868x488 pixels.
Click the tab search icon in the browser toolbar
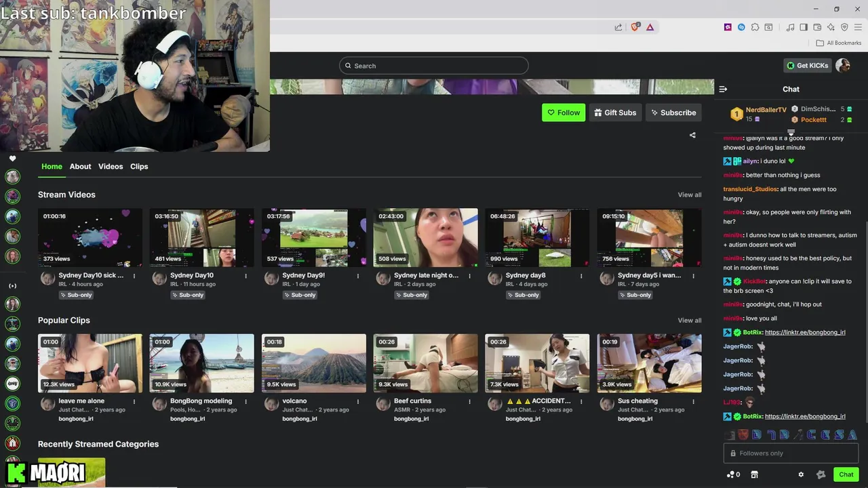(768, 27)
